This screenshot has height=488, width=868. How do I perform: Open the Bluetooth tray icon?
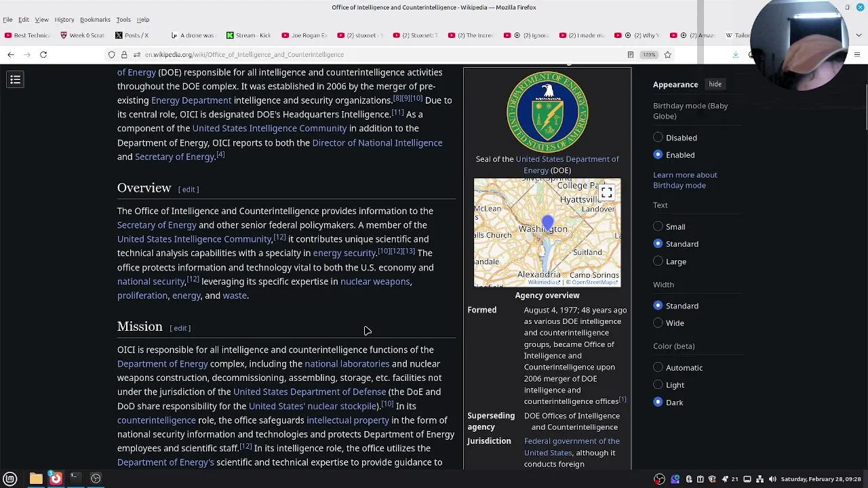point(689,479)
